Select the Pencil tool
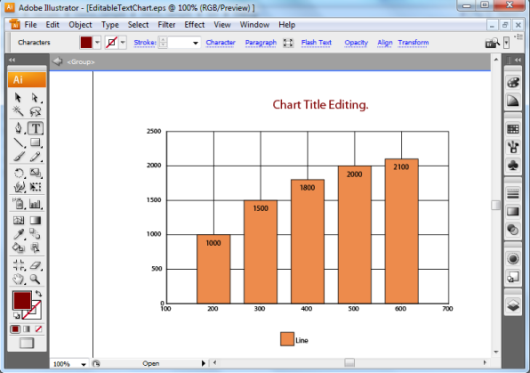This screenshot has width=530, height=373. (x=35, y=156)
